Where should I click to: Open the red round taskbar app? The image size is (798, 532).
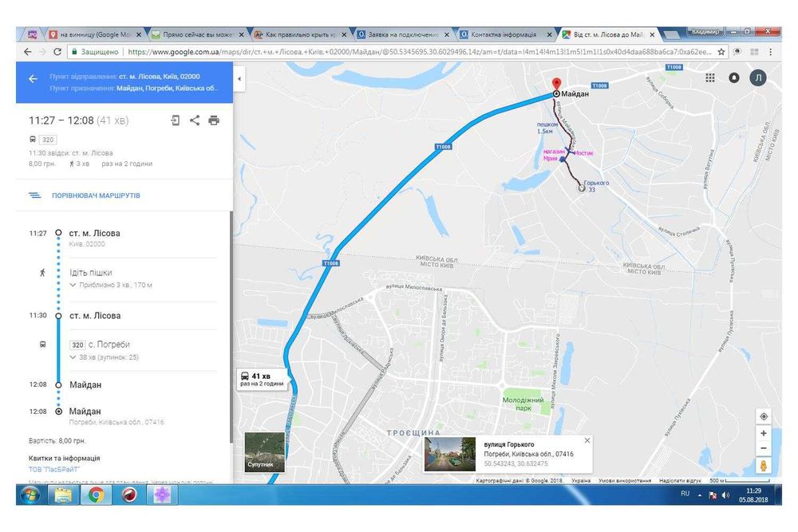129,495
